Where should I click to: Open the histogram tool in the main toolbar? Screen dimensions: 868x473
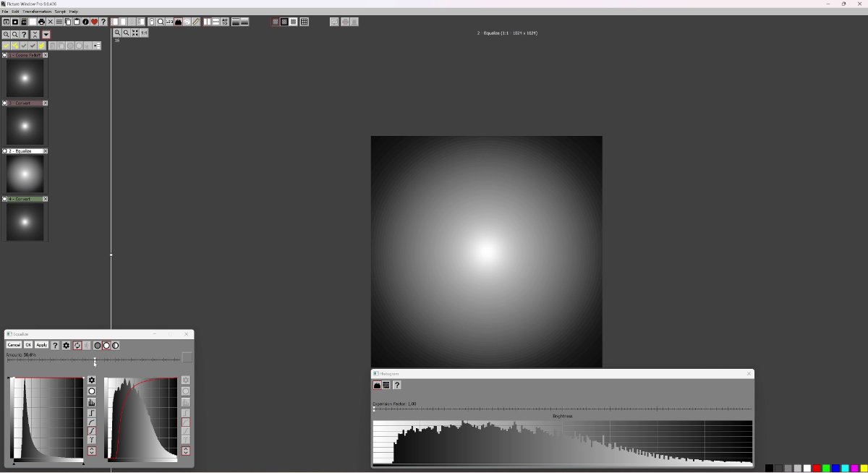pyautogui.click(x=178, y=22)
